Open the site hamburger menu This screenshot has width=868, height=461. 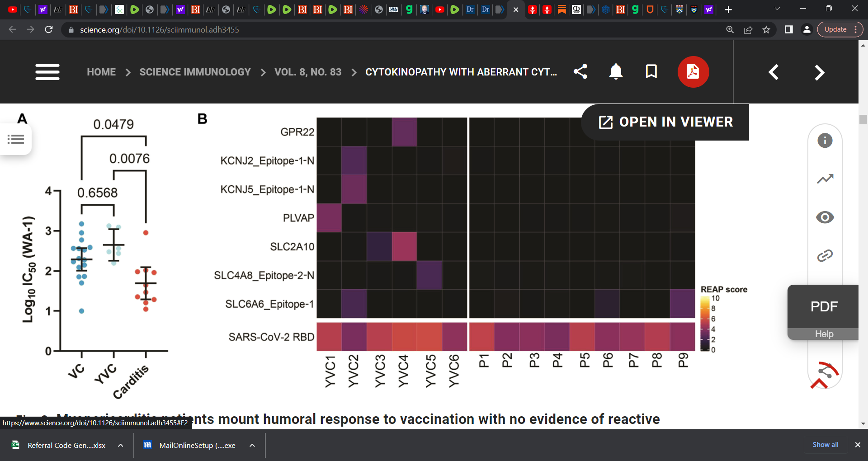click(47, 72)
